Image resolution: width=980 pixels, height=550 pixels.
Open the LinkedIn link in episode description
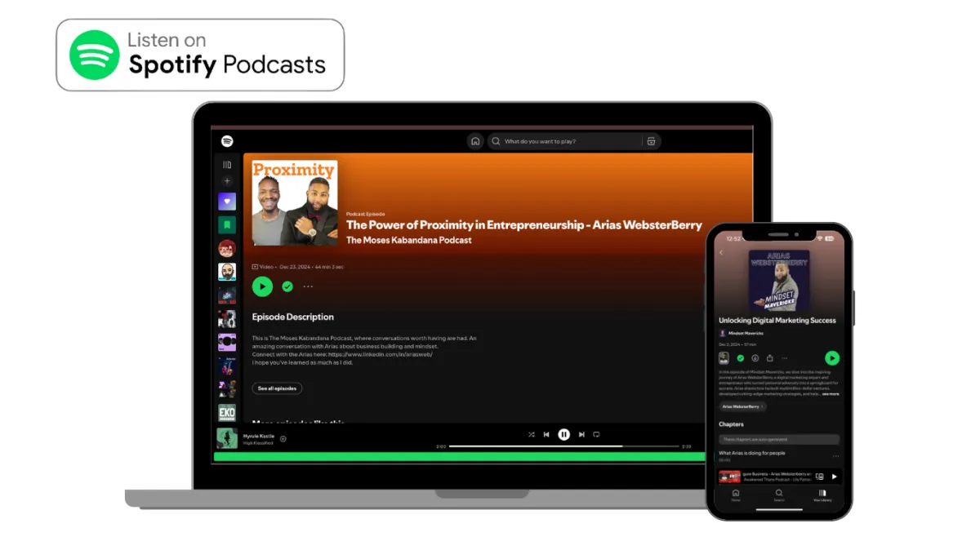tap(381, 354)
